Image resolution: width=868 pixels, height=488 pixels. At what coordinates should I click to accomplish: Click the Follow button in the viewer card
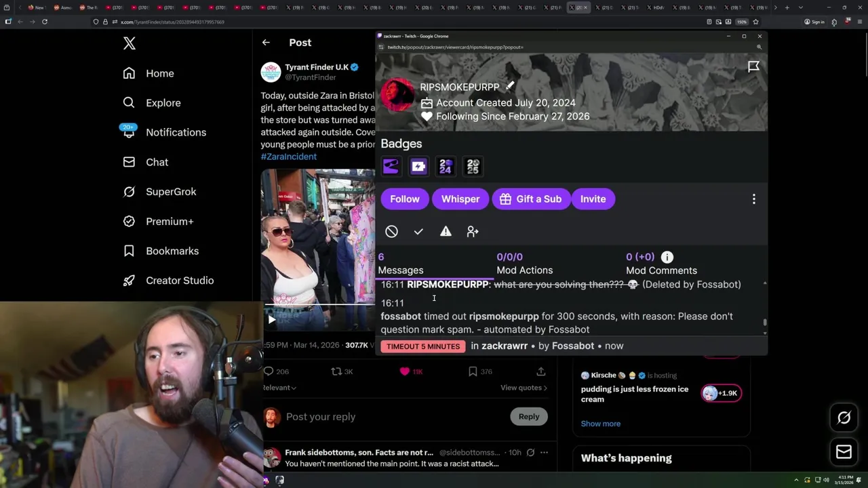[405, 199]
